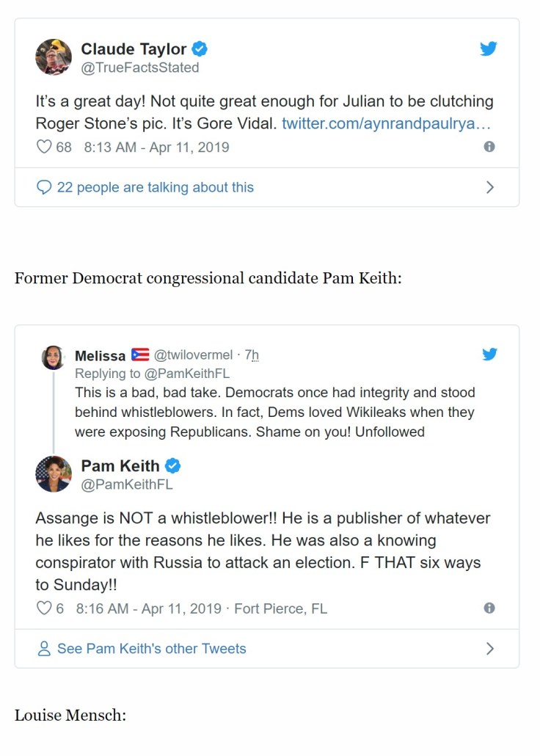Click the info icon on Pam Keith's tweet
Viewport: 540px width, 756px height.
(x=489, y=608)
